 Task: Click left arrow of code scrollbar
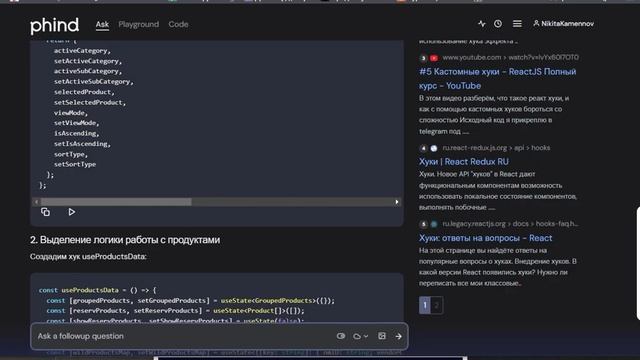pos(36,202)
